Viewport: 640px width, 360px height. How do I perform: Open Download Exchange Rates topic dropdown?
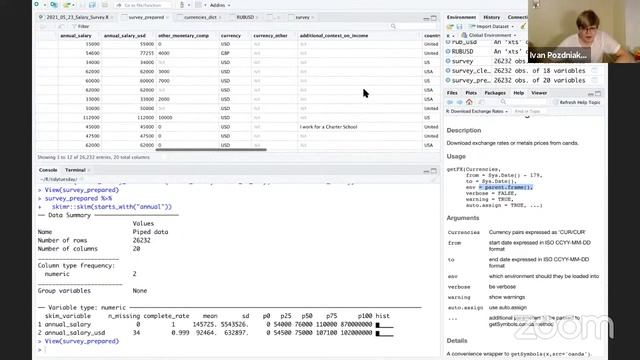coord(477,111)
